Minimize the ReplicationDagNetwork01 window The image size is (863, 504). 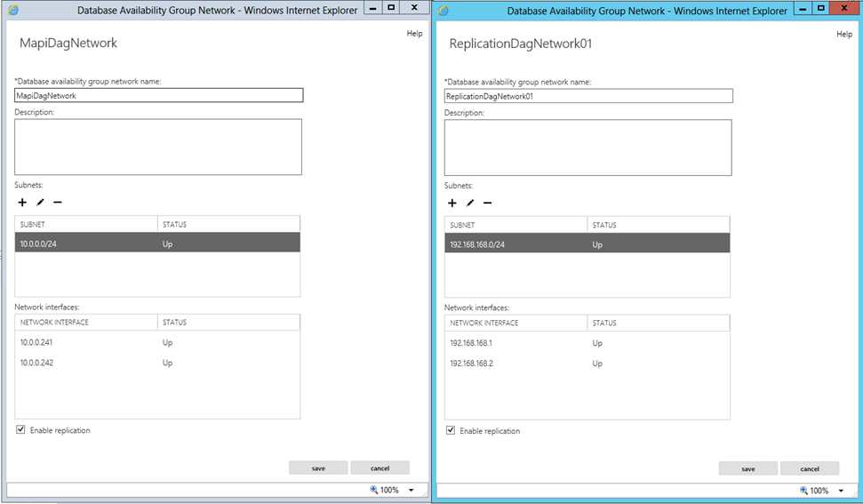pyautogui.click(x=803, y=8)
